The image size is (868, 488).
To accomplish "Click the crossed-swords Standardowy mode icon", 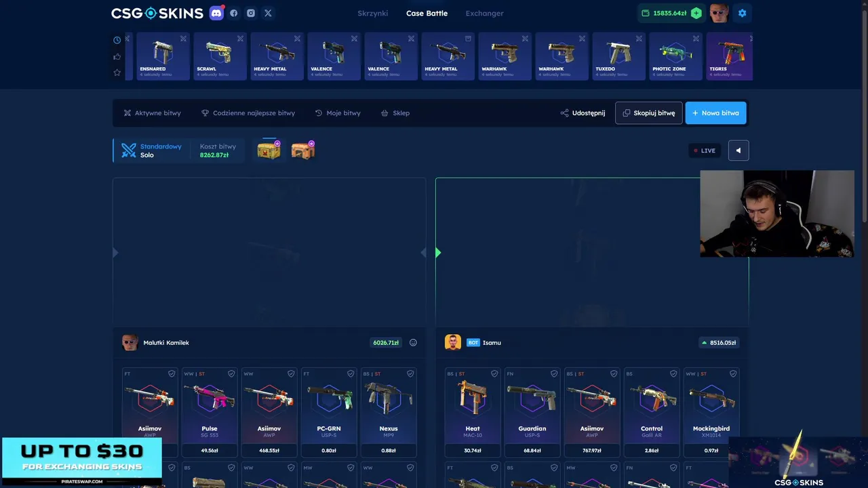I will click(x=129, y=150).
